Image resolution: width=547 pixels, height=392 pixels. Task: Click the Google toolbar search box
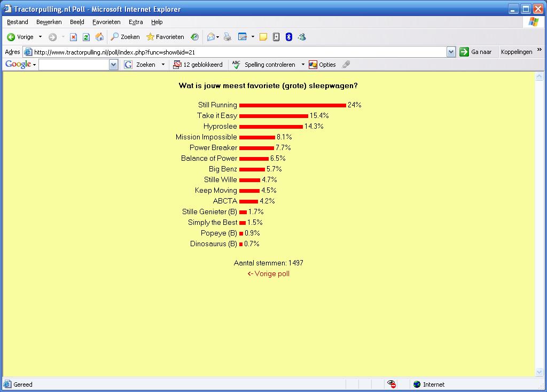tap(74, 65)
